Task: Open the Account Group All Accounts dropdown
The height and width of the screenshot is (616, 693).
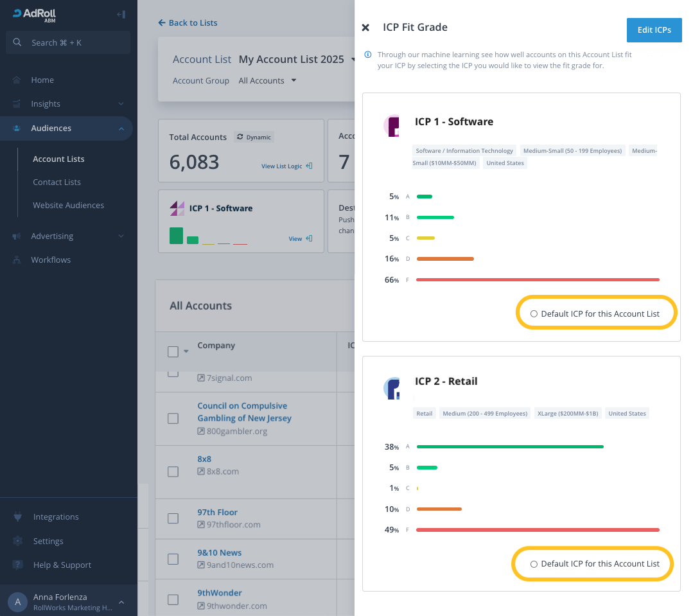Action: click(x=267, y=81)
